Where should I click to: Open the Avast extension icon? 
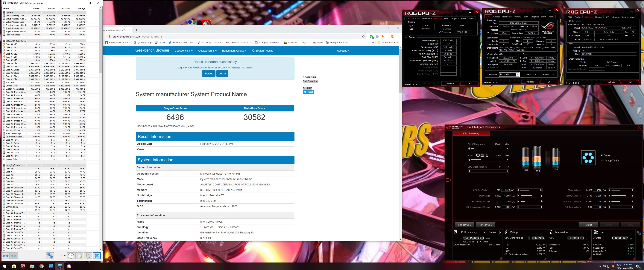[392, 37]
